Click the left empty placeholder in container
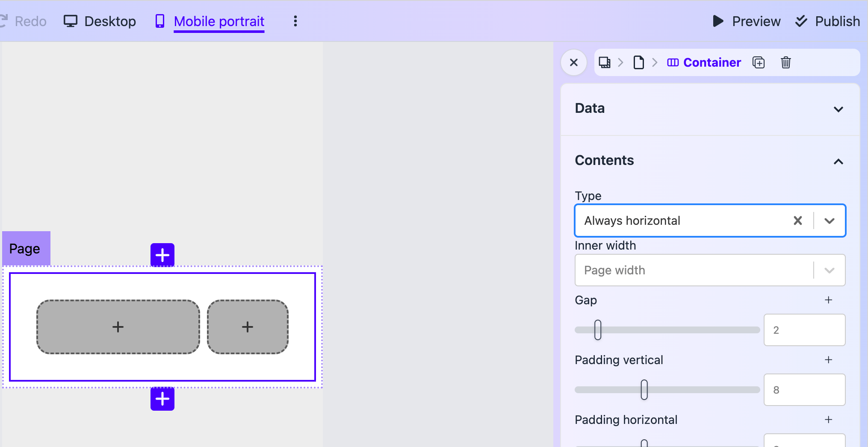868x447 pixels. (x=118, y=327)
